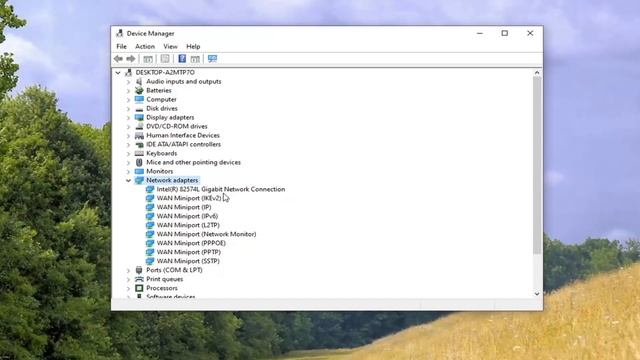Screen dimensions: 640x360
Task: Expand the IDE ATA/ATAPI controllers chevron
Action: point(129,144)
